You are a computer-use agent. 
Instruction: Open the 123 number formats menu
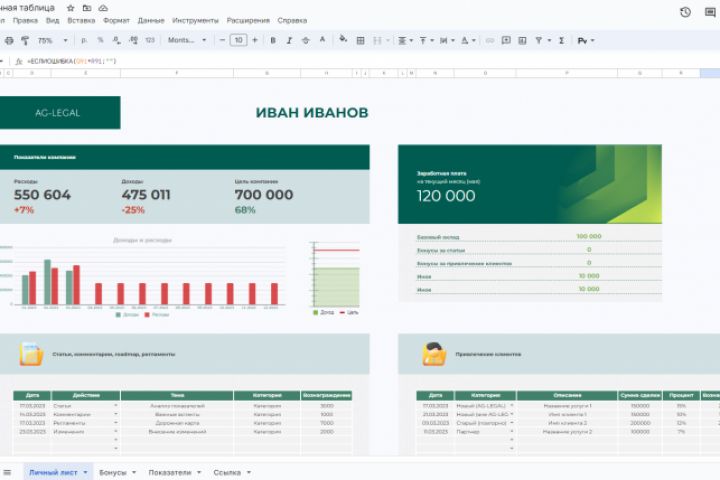click(x=150, y=40)
